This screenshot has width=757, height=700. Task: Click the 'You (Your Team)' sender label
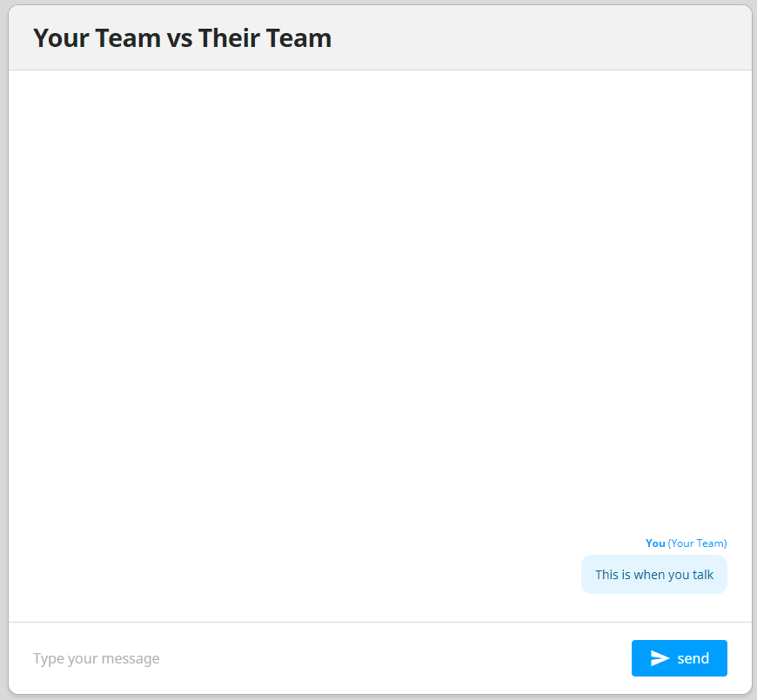point(686,543)
